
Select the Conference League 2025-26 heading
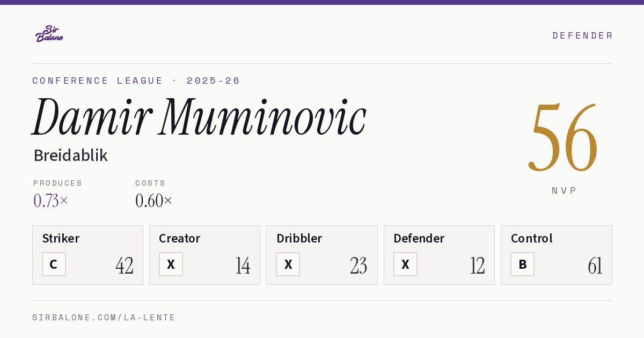(x=136, y=80)
